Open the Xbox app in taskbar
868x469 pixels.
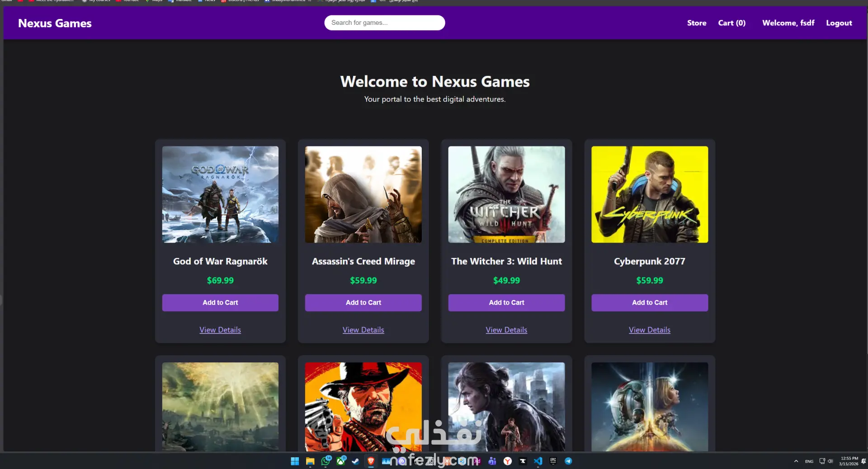point(341,461)
